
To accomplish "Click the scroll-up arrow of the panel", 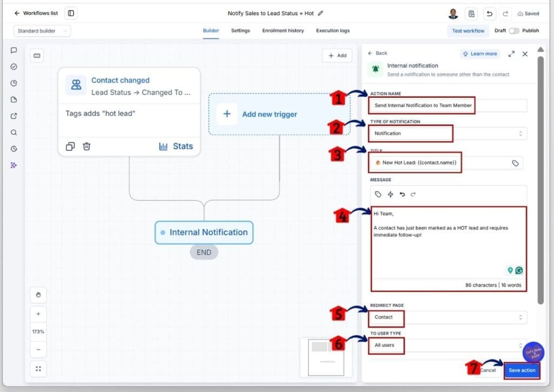I will click(x=540, y=49).
